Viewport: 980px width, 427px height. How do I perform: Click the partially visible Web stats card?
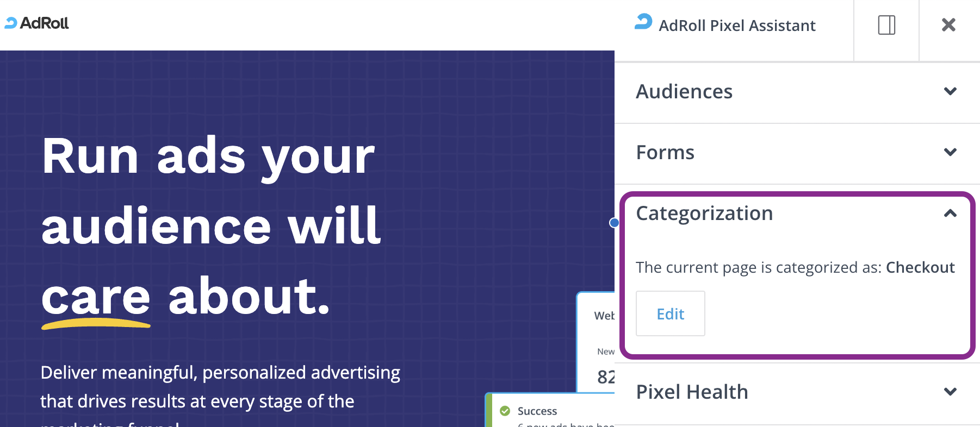point(596,342)
